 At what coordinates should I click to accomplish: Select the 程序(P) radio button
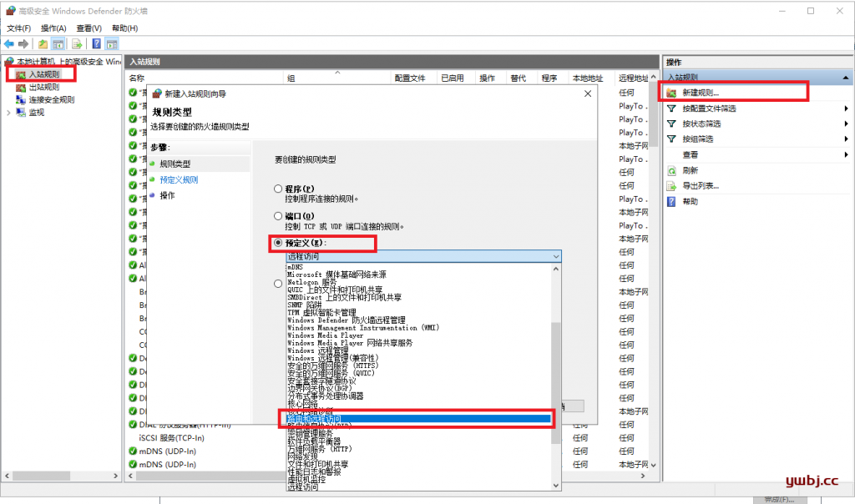pyautogui.click(x=278, y=189)
